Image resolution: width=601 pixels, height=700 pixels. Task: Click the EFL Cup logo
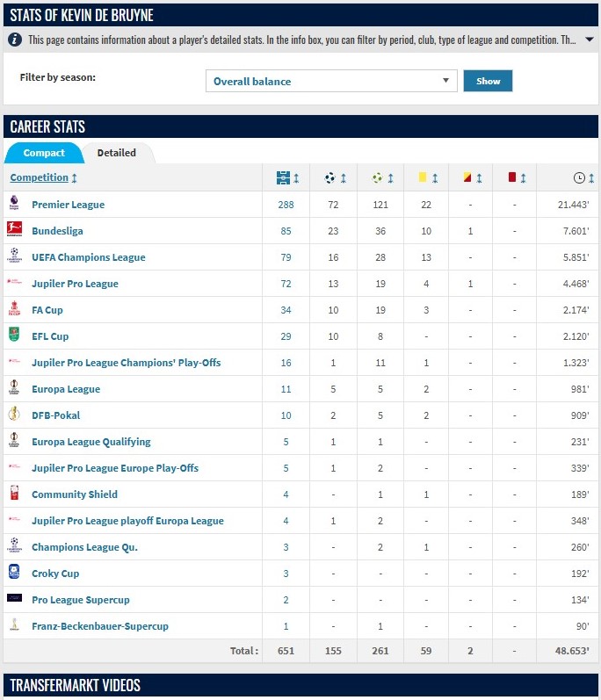click(14, 336)
